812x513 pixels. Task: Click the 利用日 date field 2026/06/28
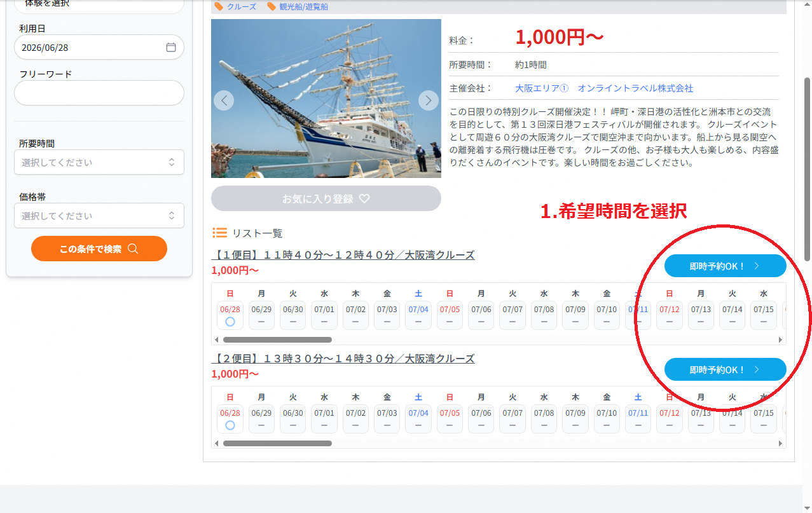coord(99,47)
